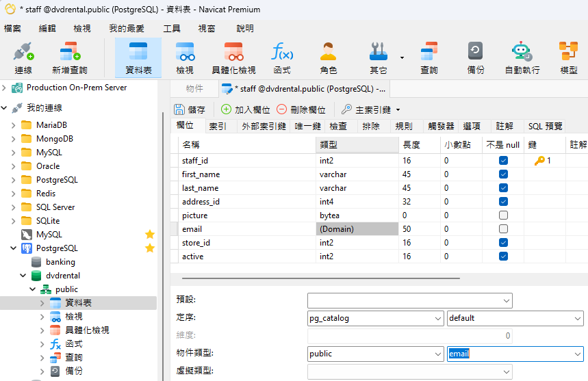Open the 編輯 menu

coord(47,29)
